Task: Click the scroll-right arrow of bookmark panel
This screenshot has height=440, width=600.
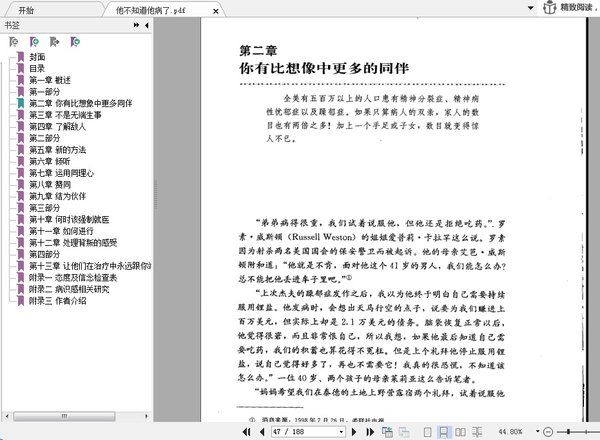Action: click(x=146, y=416)
